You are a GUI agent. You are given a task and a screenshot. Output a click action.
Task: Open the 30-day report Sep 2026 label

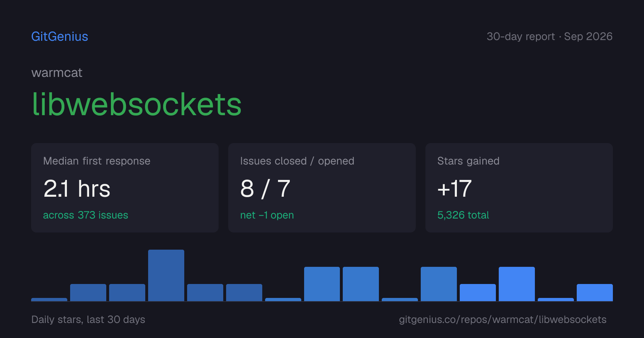coord(550,36)
